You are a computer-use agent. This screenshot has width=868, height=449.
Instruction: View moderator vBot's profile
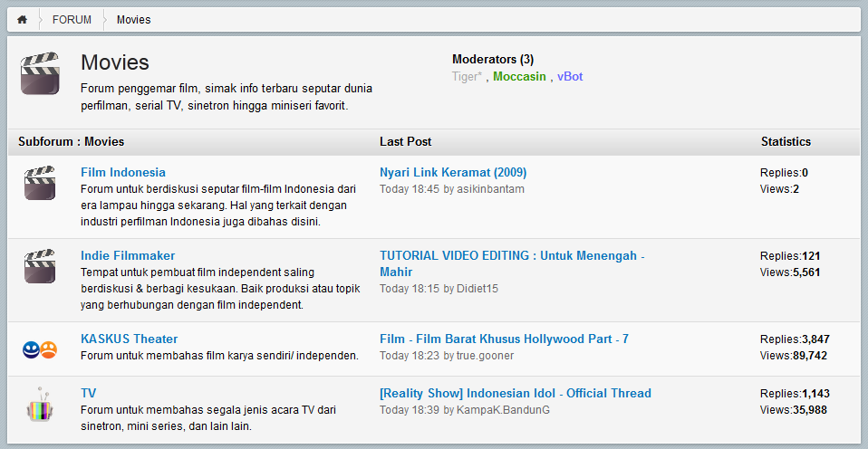tap(570, 77)
